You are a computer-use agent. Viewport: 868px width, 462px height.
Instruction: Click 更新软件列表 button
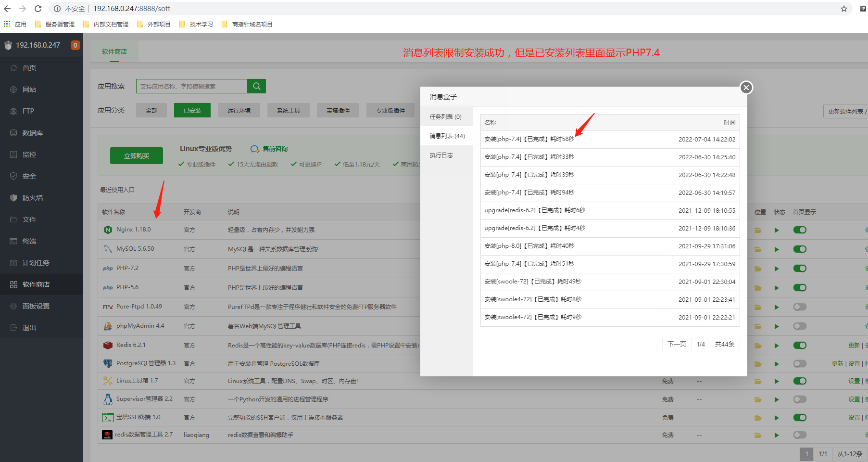click(845, 111)
